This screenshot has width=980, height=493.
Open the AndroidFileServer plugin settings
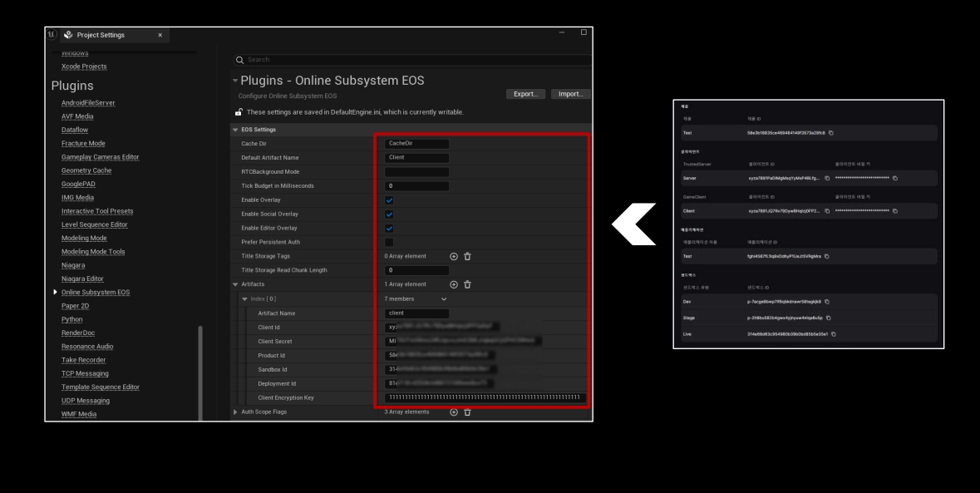(88, 103)
